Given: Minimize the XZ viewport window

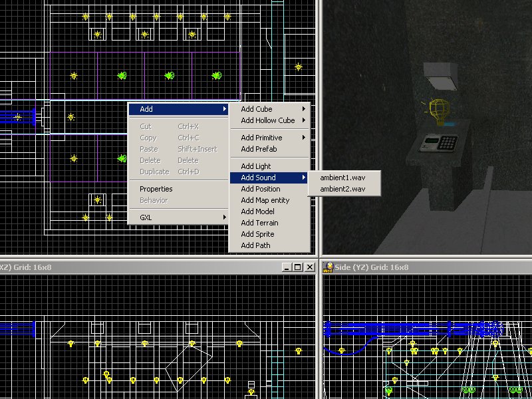Looking at the screenshot, I should 287,267.
